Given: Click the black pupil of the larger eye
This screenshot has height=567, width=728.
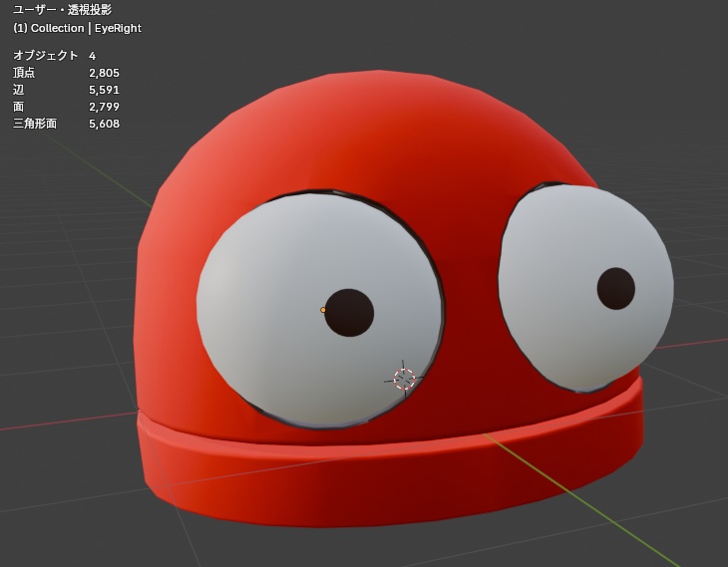Looking at the screenshot, I should [349, 313].
